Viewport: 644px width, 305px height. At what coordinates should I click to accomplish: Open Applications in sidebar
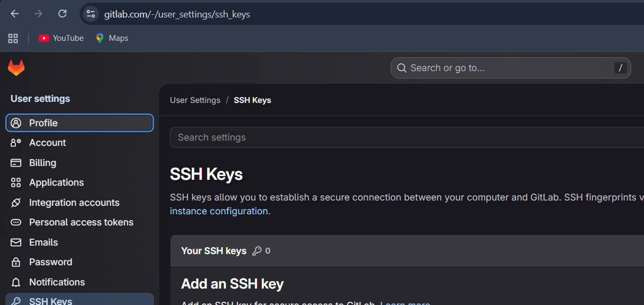click(x=80, y=182)
